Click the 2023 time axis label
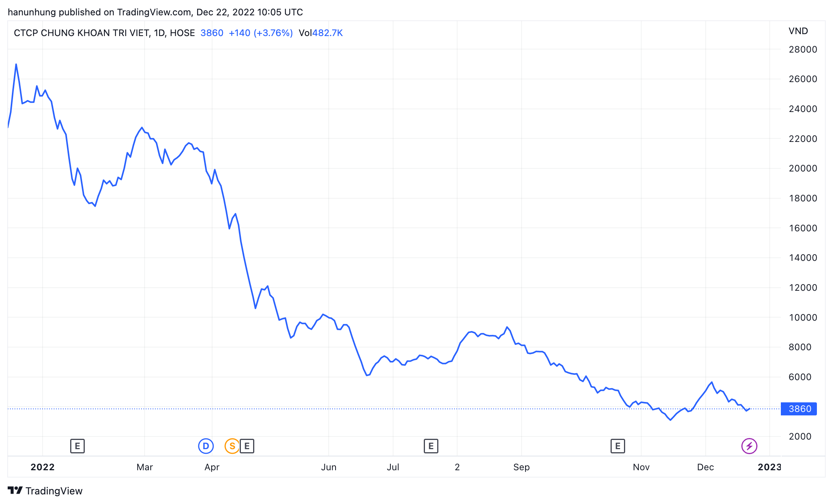833x504 pixels. pyautogui.click(x=769, y=467)
